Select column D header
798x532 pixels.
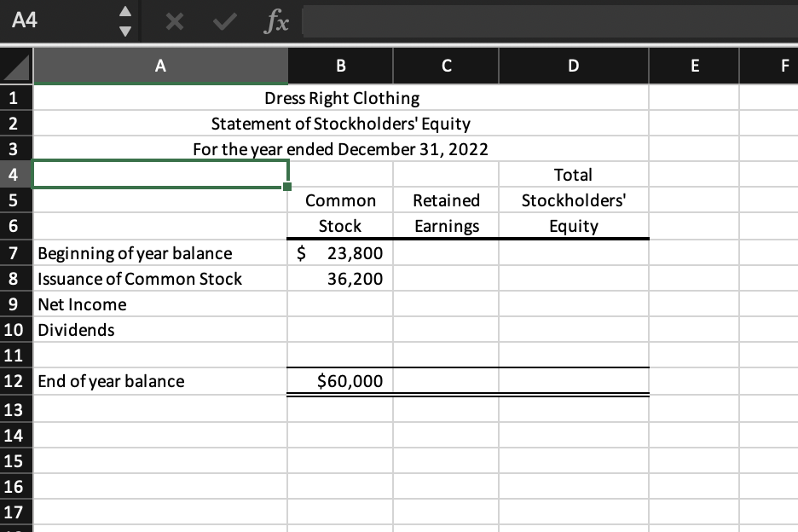[573, 66]
